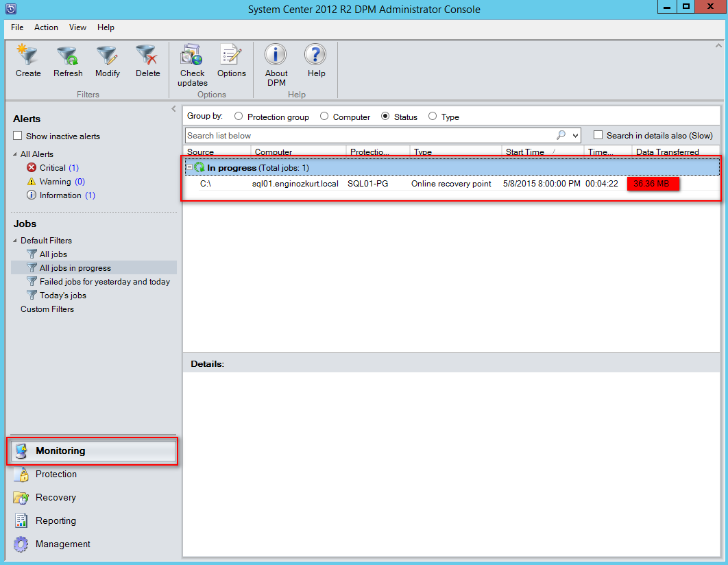The image size is (728, 565).
Task: Enable Show inactive alerts checkbox
Action: (18, 136)
